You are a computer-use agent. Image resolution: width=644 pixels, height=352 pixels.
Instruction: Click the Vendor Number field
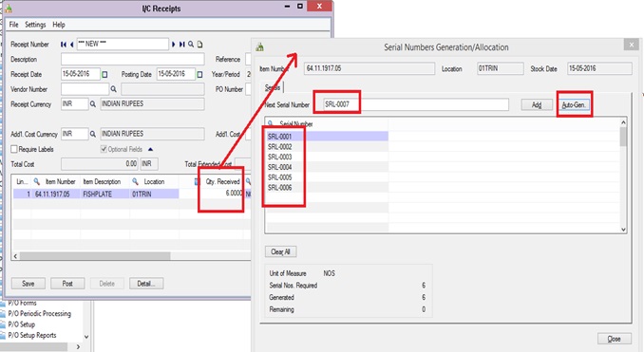point(85,89)
